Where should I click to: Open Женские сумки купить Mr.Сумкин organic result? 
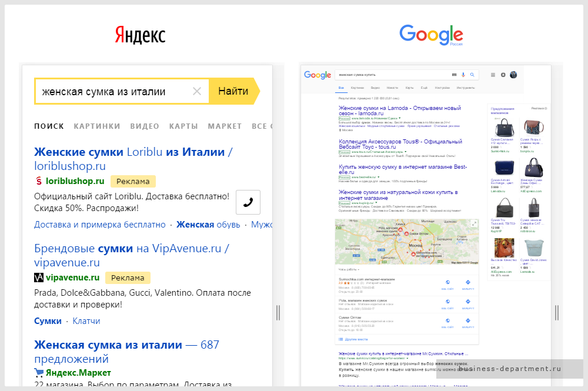click(403, 353)
